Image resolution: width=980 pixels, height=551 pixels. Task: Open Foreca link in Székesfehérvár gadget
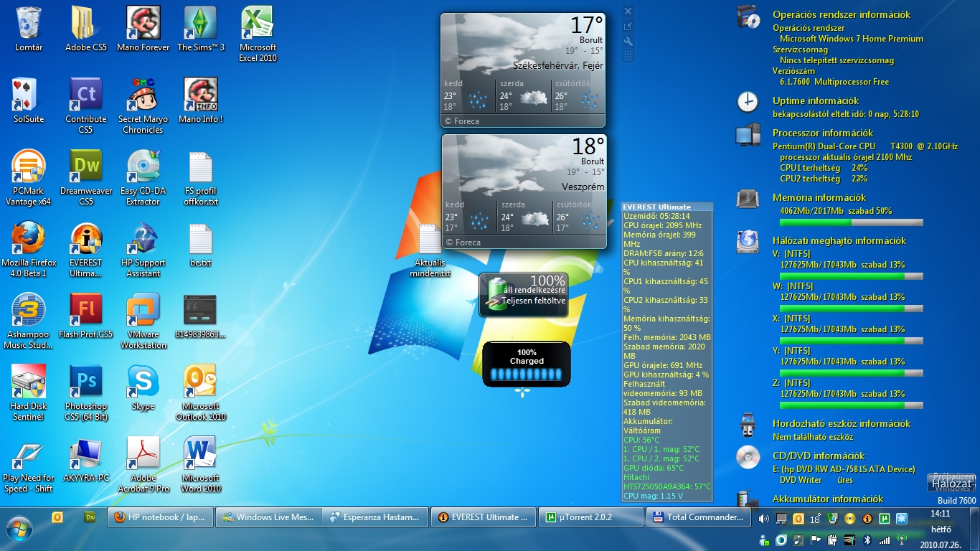click(x=461, y=121)
